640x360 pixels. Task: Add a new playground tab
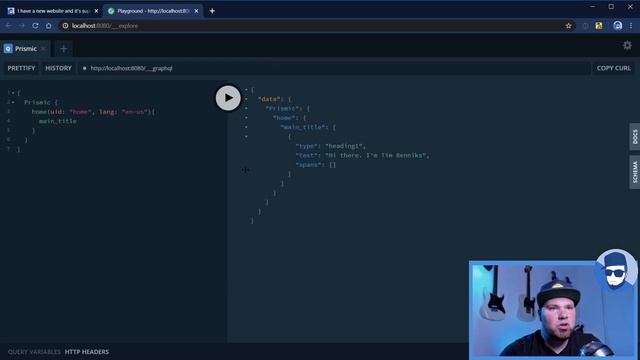coord(63,49)
